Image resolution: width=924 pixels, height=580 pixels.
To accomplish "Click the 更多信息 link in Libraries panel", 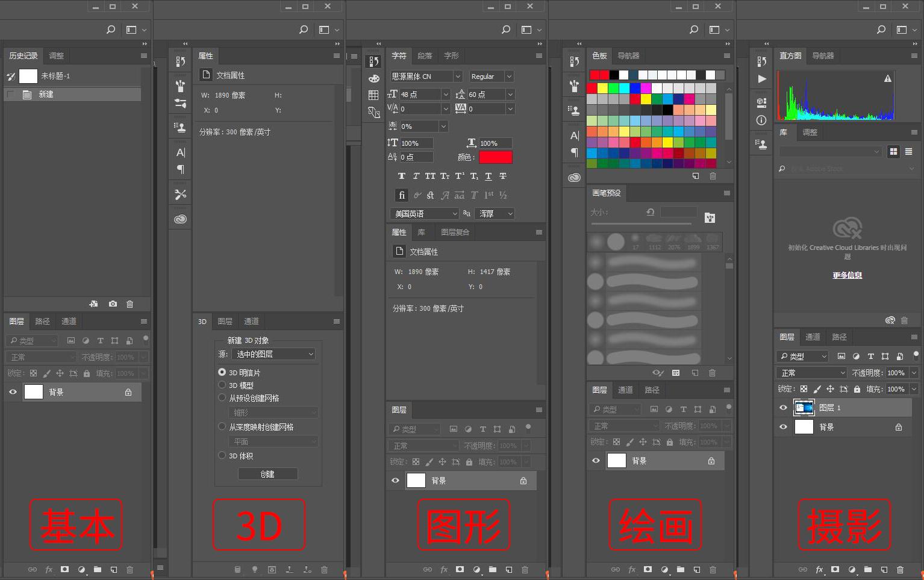I will (847, 275).
